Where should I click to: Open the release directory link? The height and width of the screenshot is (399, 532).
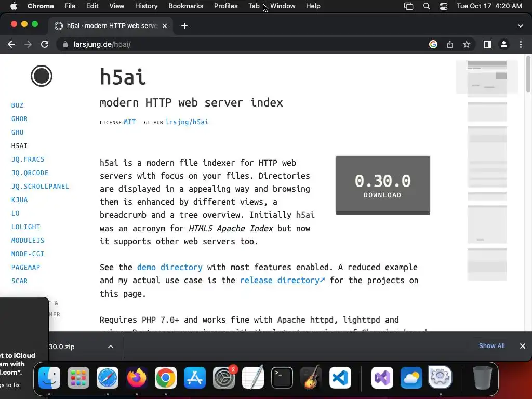[x=282, y=281]
